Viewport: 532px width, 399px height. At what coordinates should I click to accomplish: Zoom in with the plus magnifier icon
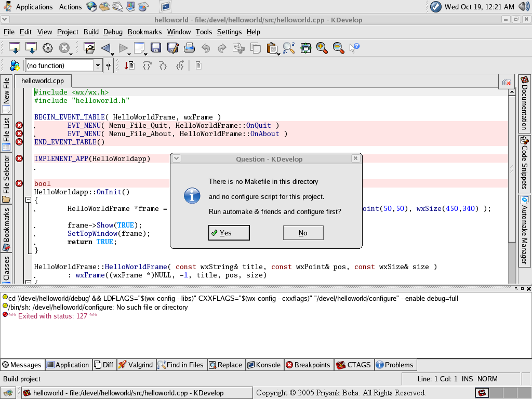(322, 48)
